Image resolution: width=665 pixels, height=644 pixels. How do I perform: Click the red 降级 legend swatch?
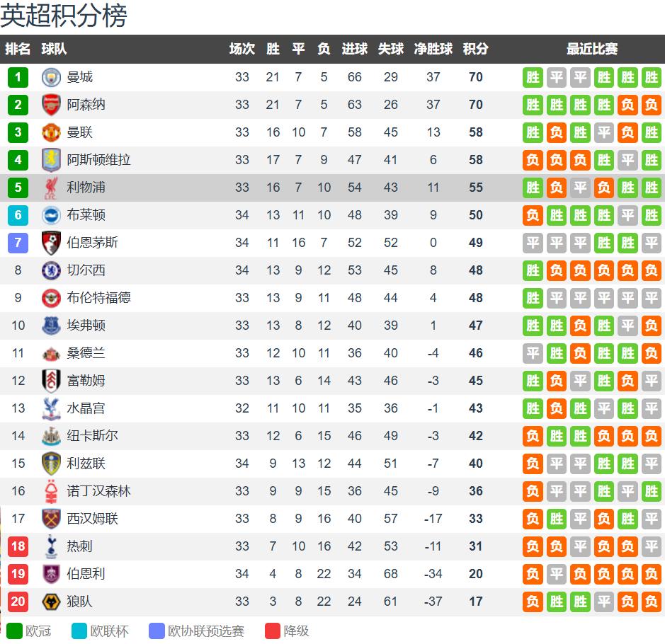[x=273, y=631]
